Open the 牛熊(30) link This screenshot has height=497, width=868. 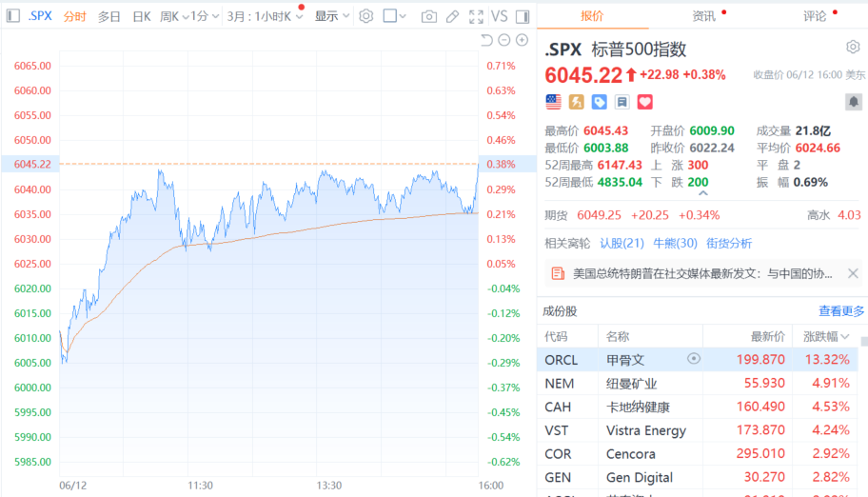(675, 243)
